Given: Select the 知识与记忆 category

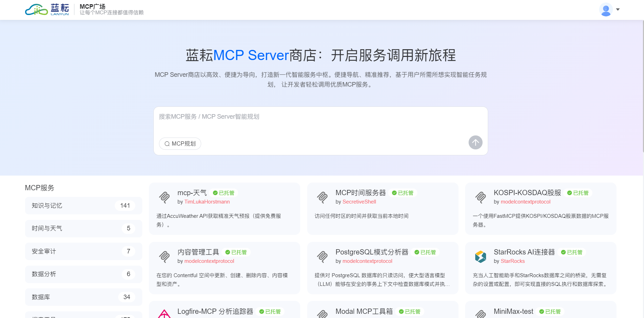Looking at the screenshot, I should pyautogui.click(x=83, y=206).
